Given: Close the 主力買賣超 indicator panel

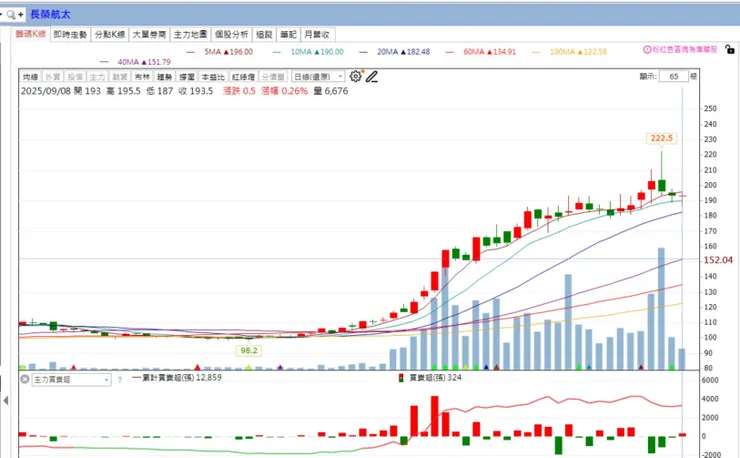Looking at the screenshot, I should 25,379.
